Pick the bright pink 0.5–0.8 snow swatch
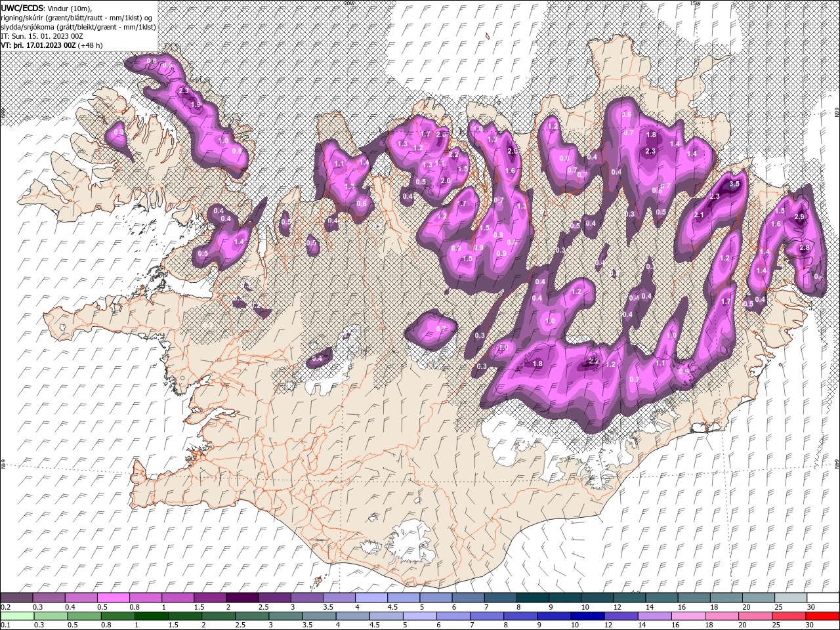 pos(114,598)
